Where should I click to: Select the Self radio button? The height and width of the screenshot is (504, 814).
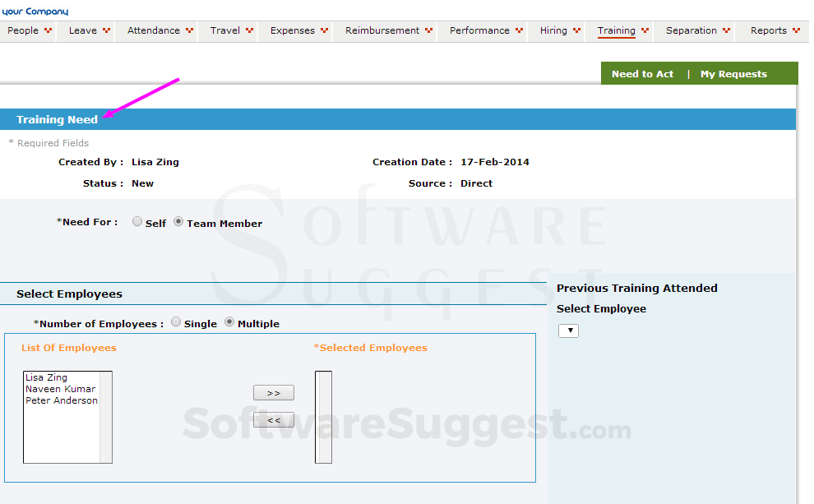click(136, 221)
